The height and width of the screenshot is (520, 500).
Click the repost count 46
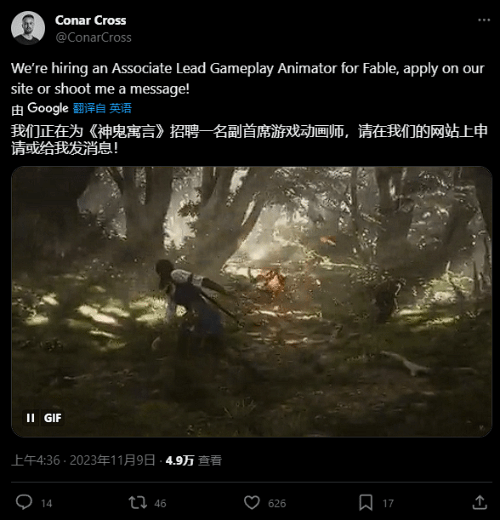click(x=160, y=503)
